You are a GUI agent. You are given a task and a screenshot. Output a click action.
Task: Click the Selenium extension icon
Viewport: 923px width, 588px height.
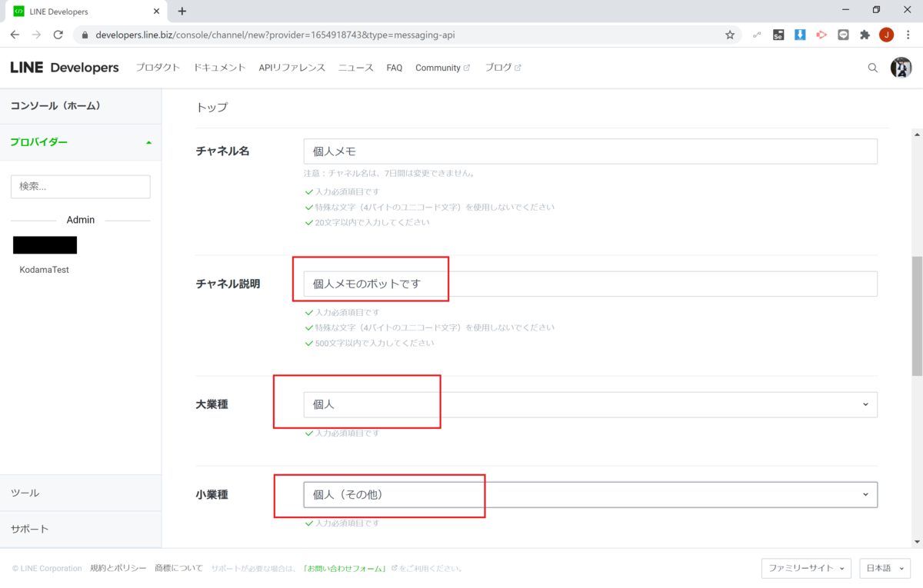[x=778, y=35]
